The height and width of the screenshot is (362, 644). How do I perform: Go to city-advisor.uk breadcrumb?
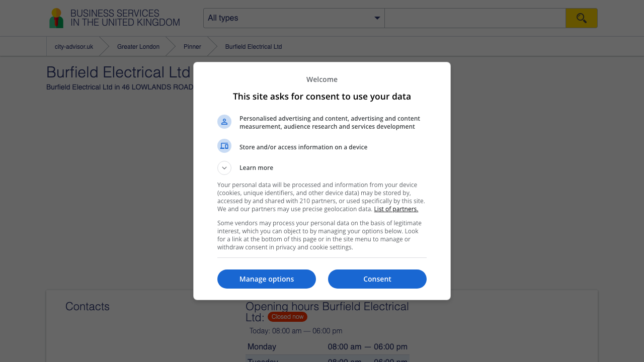(x=74, y=47)
